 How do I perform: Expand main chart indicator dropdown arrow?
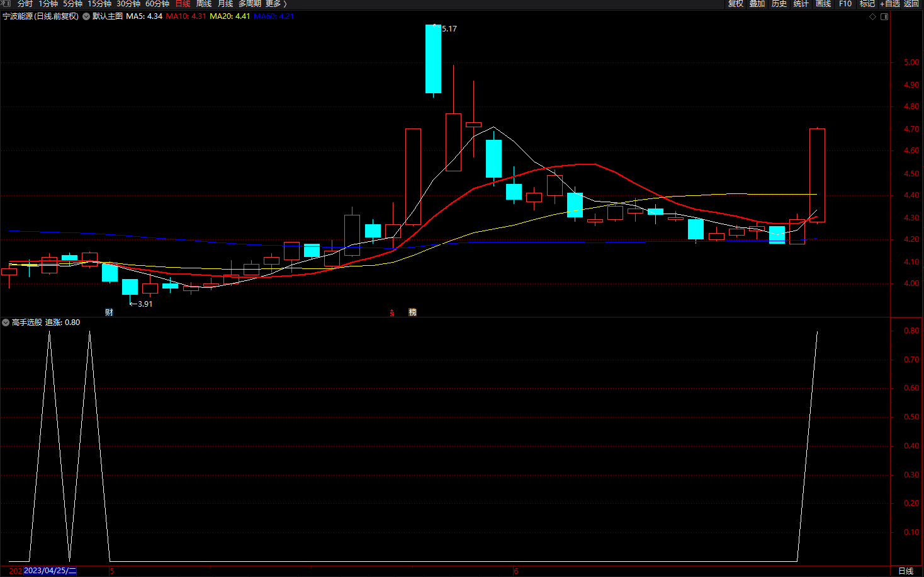pyautogui.click(x=86, y=16)
